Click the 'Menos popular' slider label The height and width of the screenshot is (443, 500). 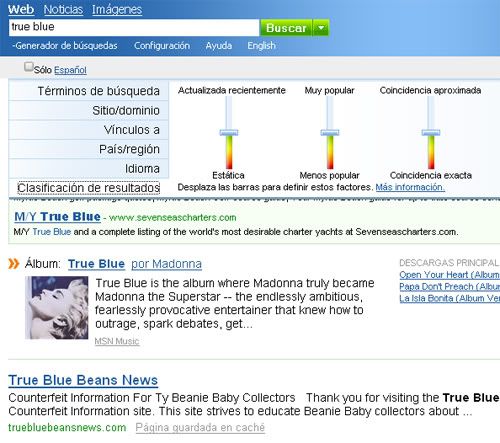click(329, 175)
